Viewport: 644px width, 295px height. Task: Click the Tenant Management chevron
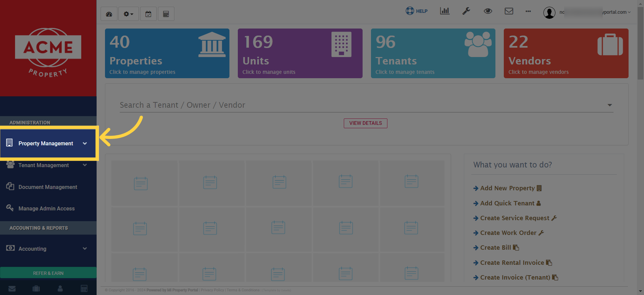(85, 165)
